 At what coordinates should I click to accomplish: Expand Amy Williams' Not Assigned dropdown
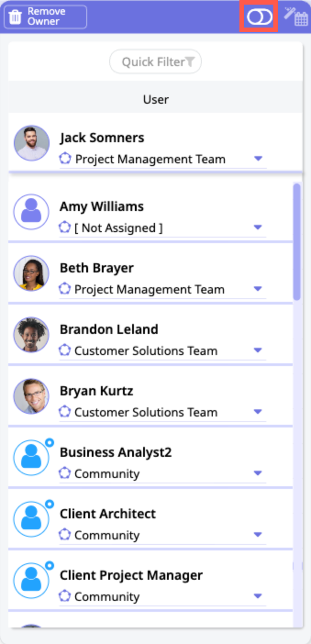(x=258, y=228)
